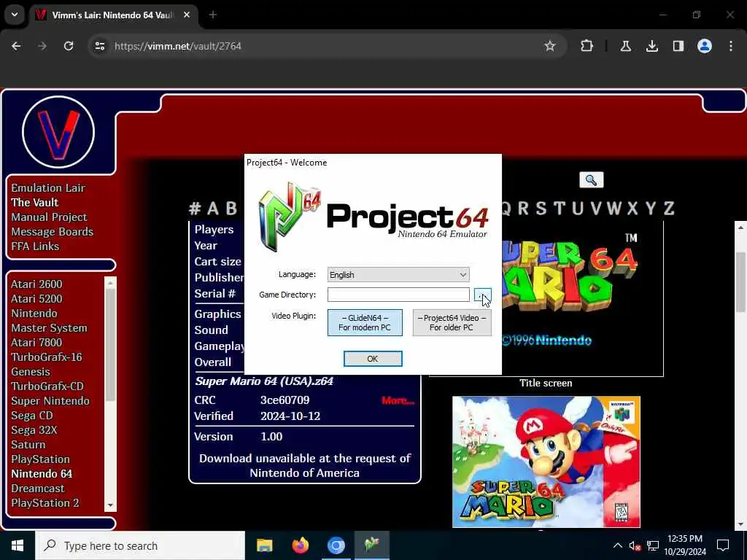Click OK in the Project64 Welcome dialog
The image size is (747, 560).
[x=373, y=359]
